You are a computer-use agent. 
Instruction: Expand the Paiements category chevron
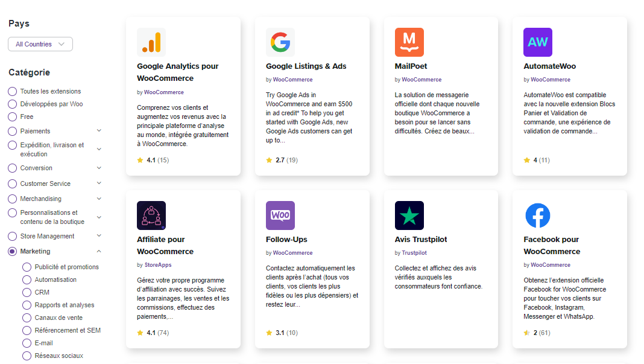pyautogui.click(x=99, y=130)
